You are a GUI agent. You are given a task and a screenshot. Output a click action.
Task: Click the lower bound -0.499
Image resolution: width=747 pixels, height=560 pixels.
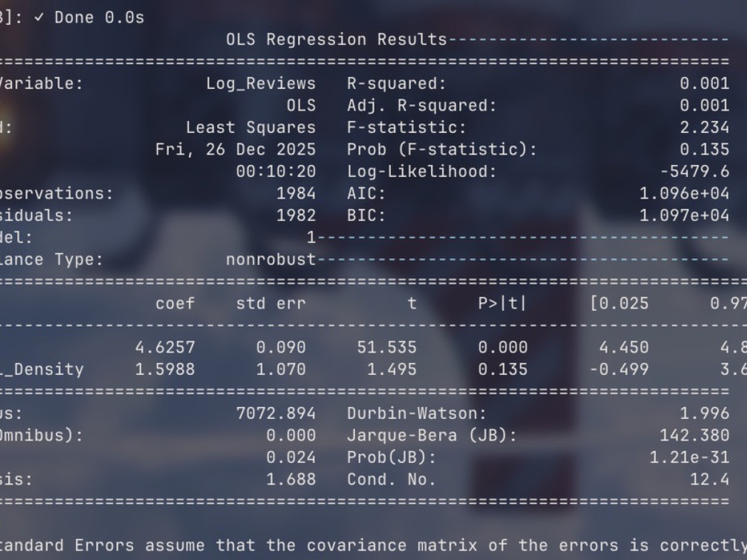tap(619, 369)
